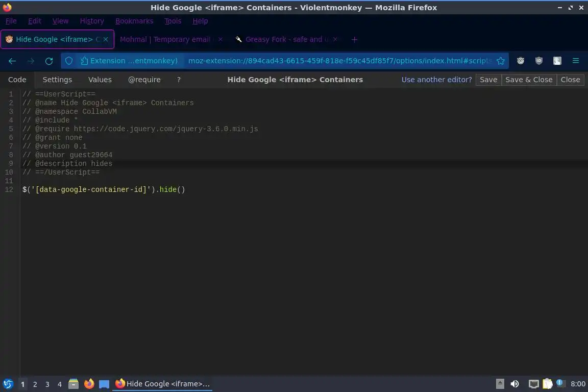
Task: Switch to workspace 4 in taskbar
Action: click(60, 384)
